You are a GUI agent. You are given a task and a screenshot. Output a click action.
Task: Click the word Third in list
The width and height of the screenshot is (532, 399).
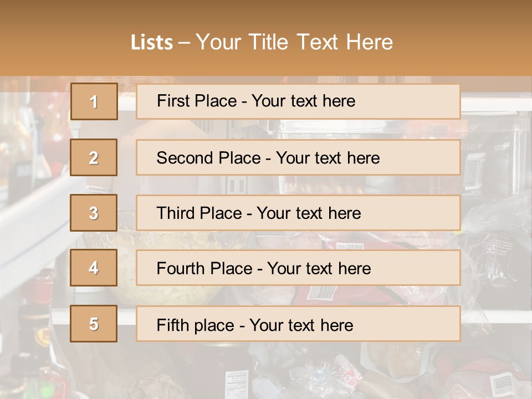click(176, 213)
